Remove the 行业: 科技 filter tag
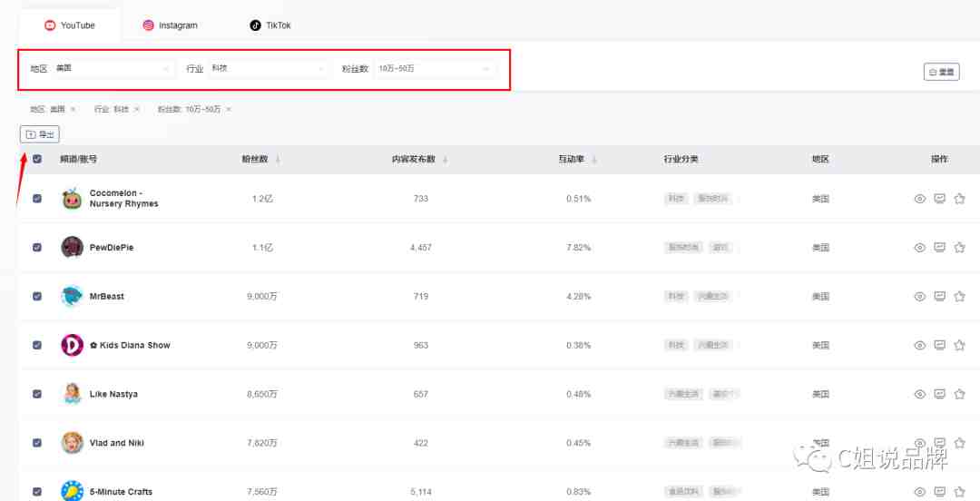Viewport: 980px width, 501px height. point(137,110)
